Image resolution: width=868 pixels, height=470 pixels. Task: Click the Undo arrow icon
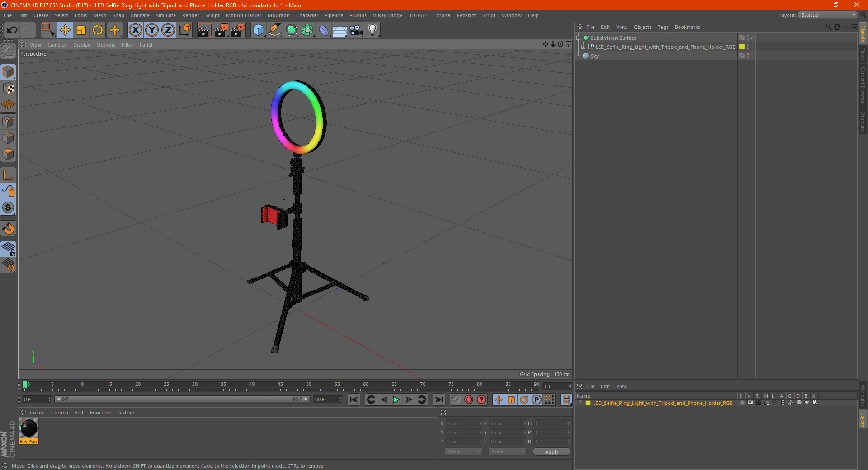click(x=12, y=30)
